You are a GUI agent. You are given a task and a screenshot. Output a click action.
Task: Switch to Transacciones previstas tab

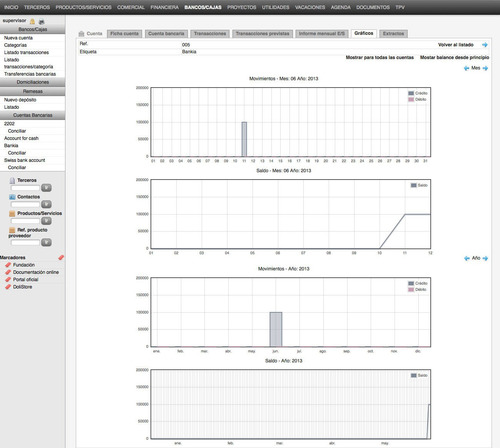262,34
